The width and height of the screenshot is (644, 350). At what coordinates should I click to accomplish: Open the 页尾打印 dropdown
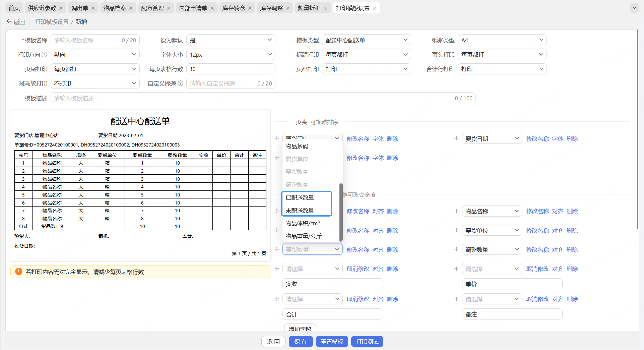(95, 69)
